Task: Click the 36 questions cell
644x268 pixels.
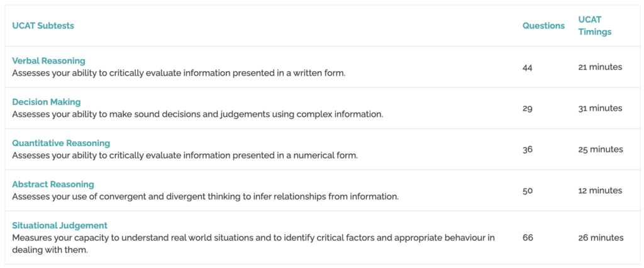Action: point(527,150)
